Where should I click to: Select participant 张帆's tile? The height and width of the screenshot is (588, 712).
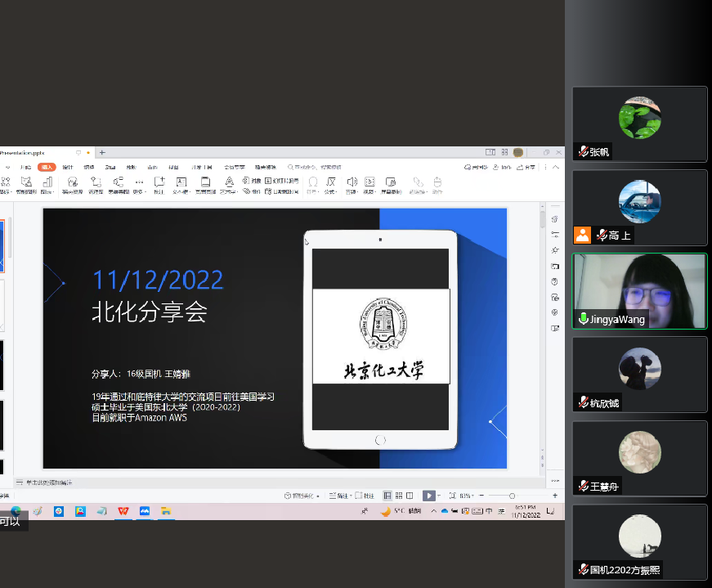[x=639, y=124]
